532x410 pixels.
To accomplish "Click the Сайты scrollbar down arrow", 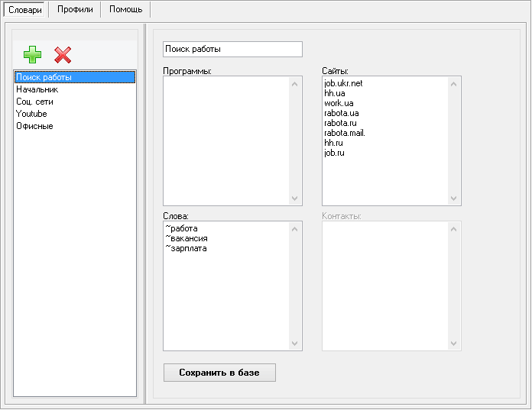I will click(x=454, y=199).
